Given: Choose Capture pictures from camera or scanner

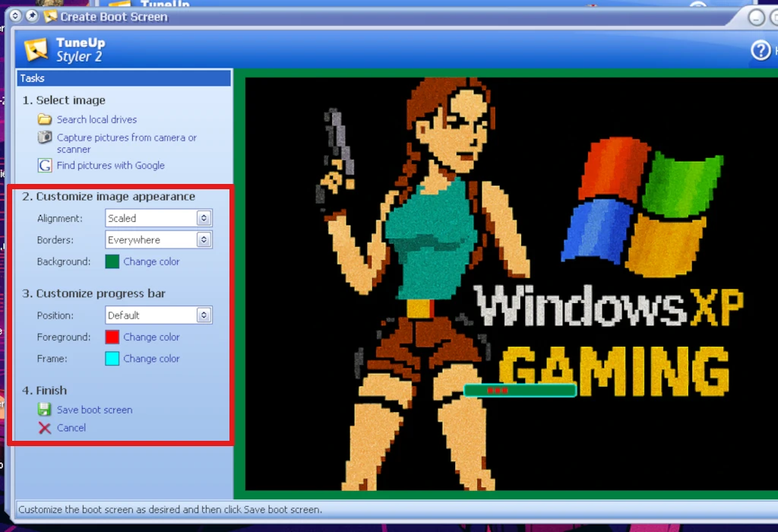Looking at the screenshot, I should pos(127,144).
